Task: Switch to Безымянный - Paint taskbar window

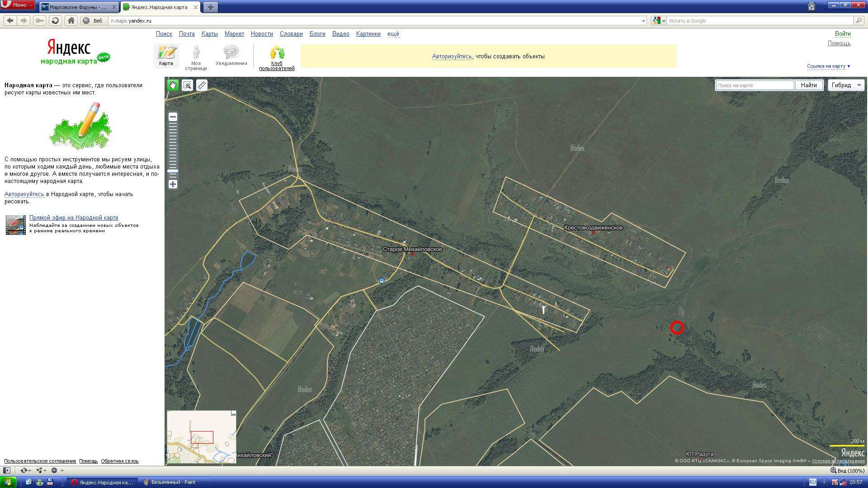Action: coord(174,482)
